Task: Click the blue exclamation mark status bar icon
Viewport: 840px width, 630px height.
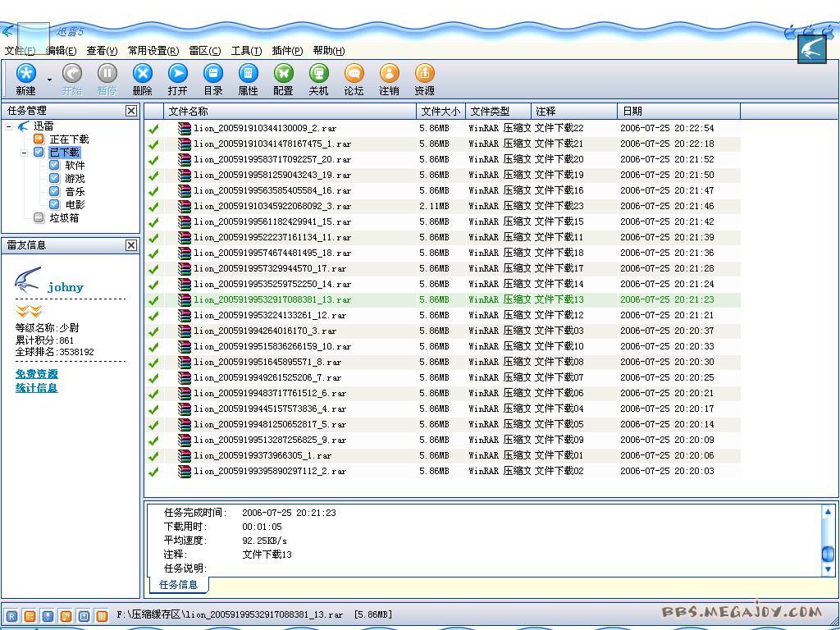Action: (48, 616)
